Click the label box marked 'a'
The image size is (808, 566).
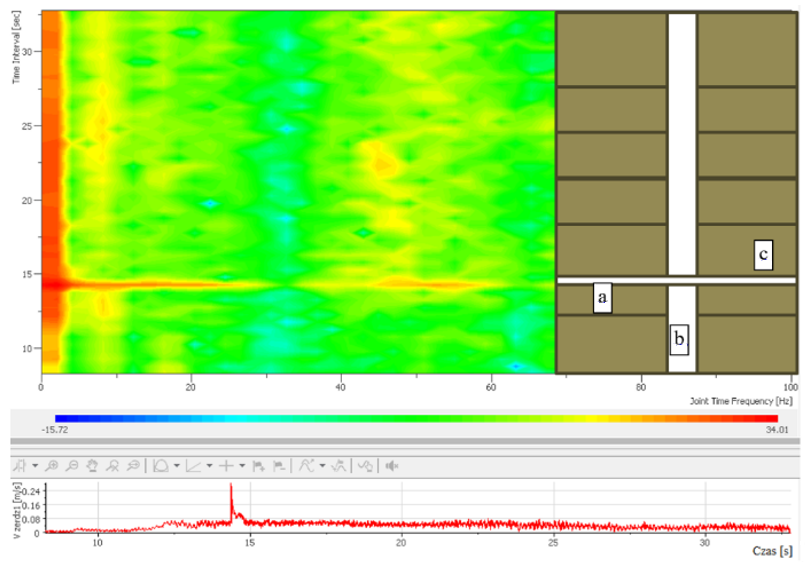602,298
